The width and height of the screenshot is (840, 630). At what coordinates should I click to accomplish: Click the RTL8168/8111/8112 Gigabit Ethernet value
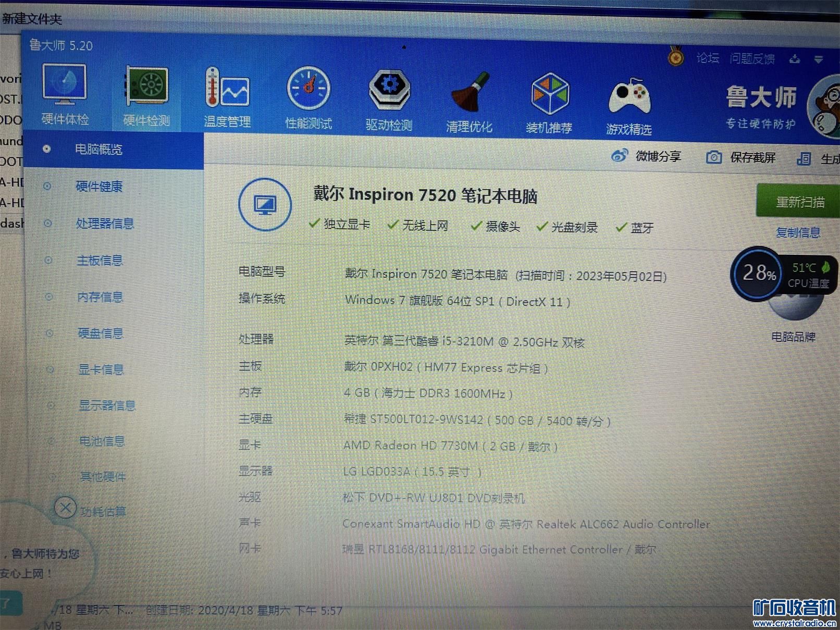[x=499, y=549]
